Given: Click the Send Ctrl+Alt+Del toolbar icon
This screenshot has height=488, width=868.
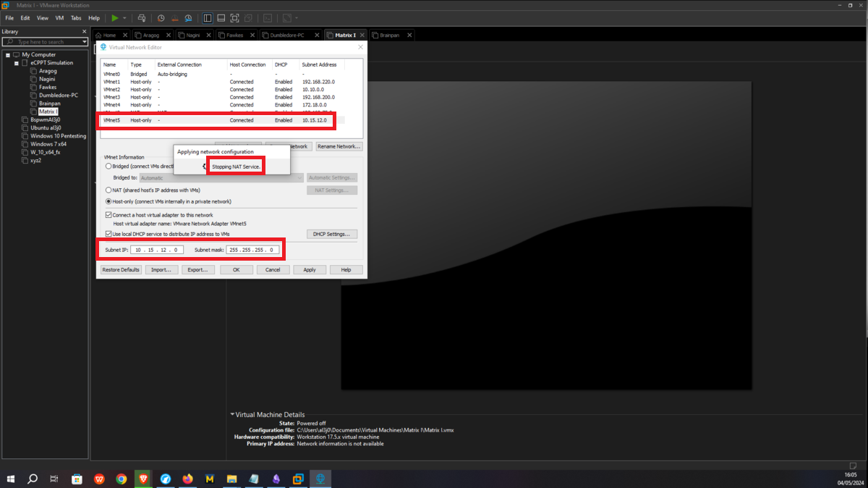Looking at the screenshot, I should [x=141, y=17].
